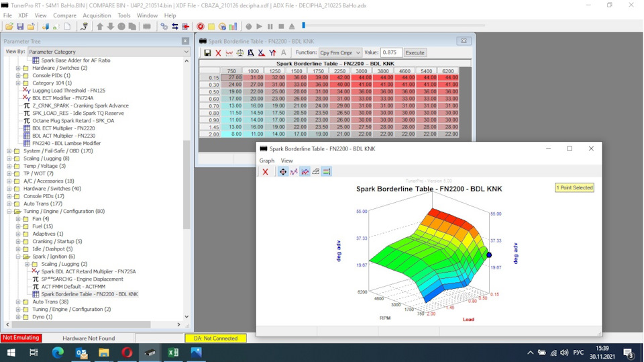Click the Execute button
Viewport: 644px width, 362px height.
click(415, 52)
